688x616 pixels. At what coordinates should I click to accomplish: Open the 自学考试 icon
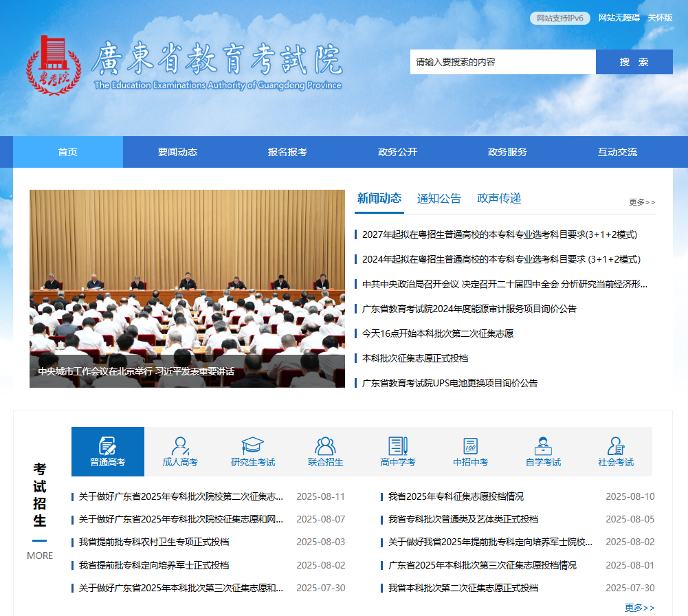coord(543,445)
